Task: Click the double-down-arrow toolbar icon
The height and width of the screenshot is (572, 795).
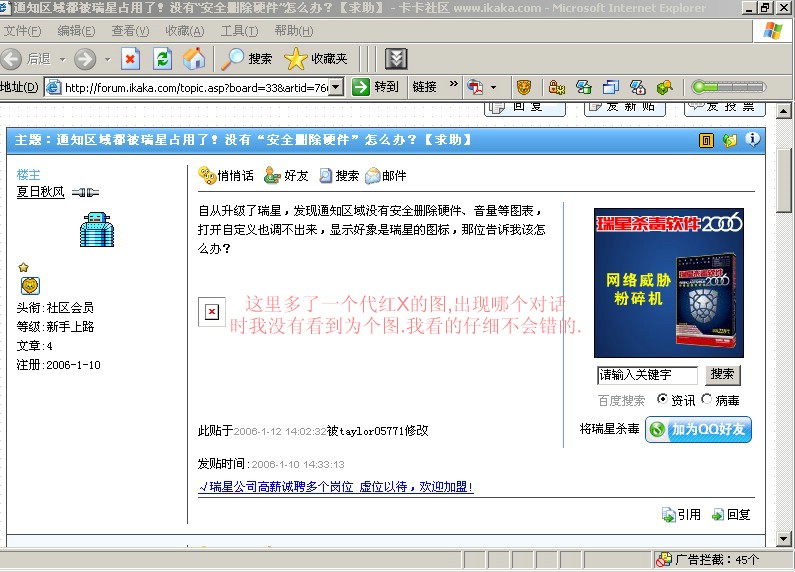Action: [x=396, y=59]
